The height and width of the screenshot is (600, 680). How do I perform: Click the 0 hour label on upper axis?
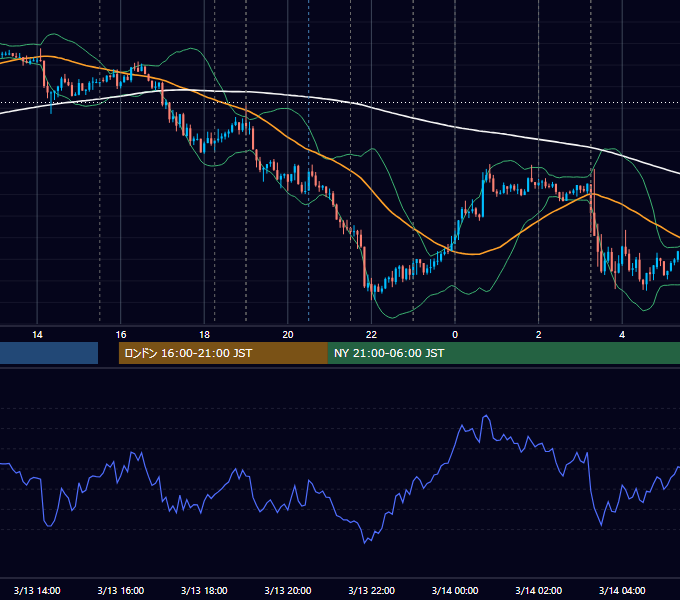(x=455, y=335)
